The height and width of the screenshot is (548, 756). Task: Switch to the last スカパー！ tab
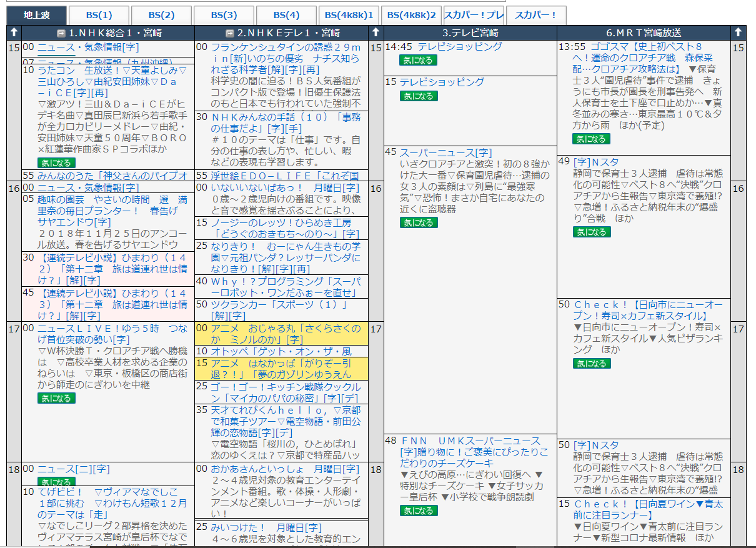click(536, 15)
